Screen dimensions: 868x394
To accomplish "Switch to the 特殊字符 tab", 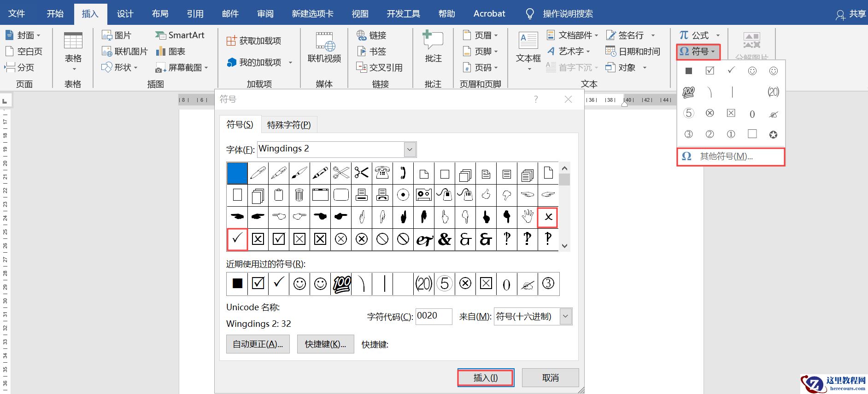I will (x=289, y=125).
